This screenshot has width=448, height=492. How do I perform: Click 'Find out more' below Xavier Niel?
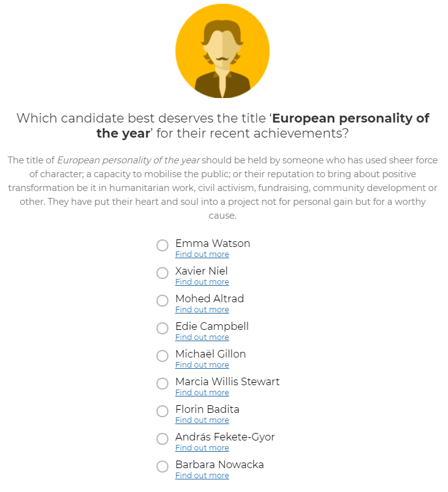click(x=202, y=282)
